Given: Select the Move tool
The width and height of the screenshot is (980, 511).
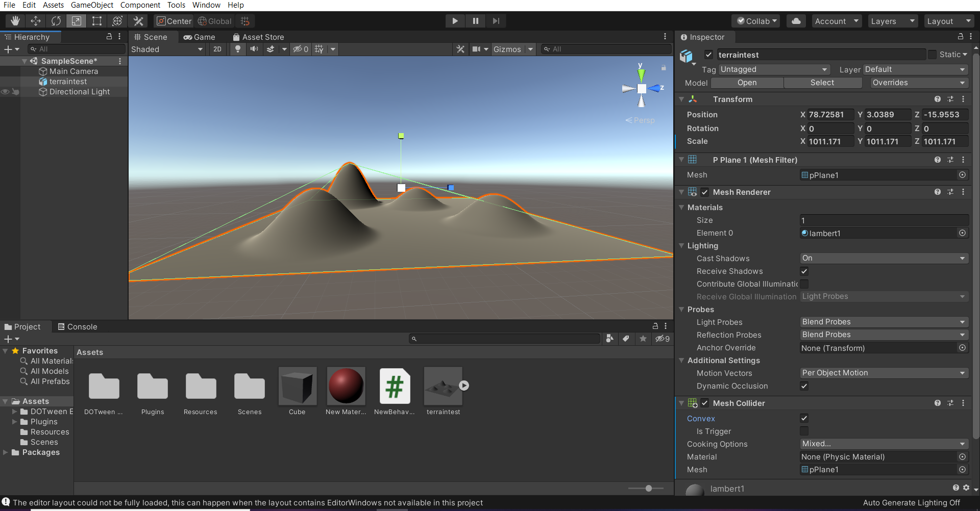Looking at the screenshot, I should click(36, 21).
